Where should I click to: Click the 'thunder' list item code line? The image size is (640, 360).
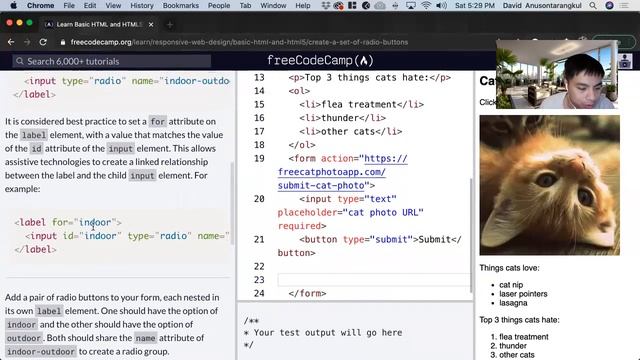tap(342, 118)
